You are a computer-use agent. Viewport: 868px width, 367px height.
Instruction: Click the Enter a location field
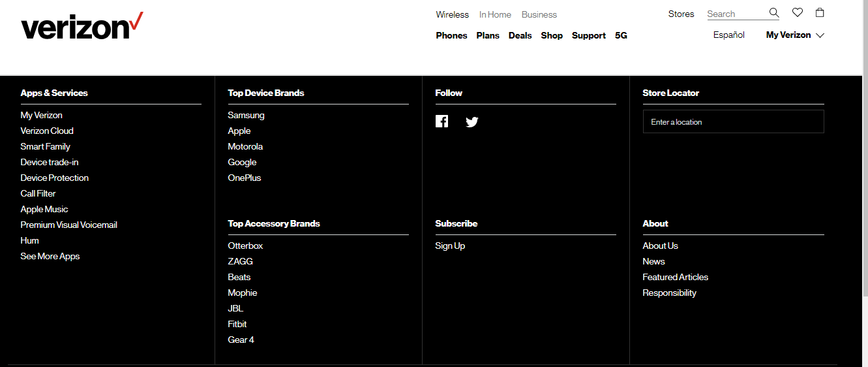pos(733,121)
